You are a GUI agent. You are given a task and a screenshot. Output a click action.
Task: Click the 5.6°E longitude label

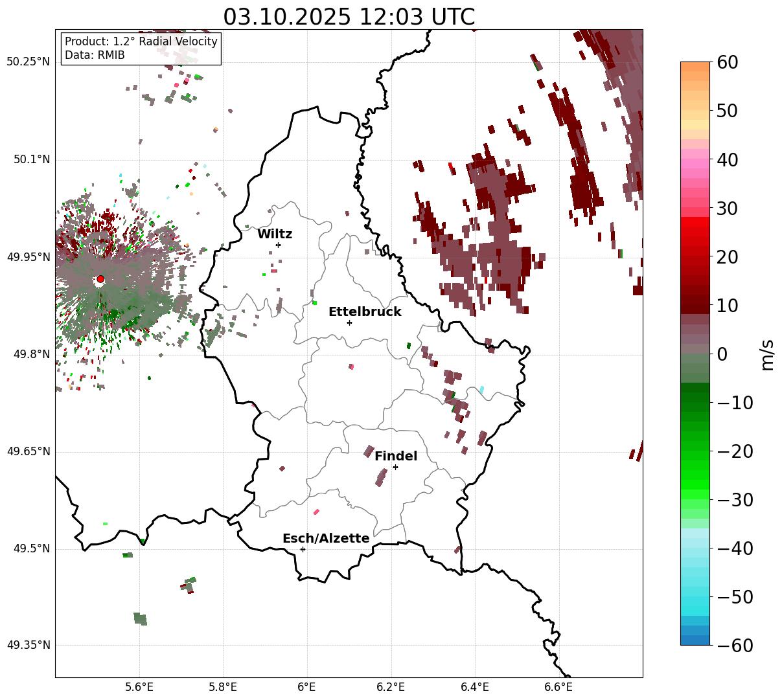[139, 687]
